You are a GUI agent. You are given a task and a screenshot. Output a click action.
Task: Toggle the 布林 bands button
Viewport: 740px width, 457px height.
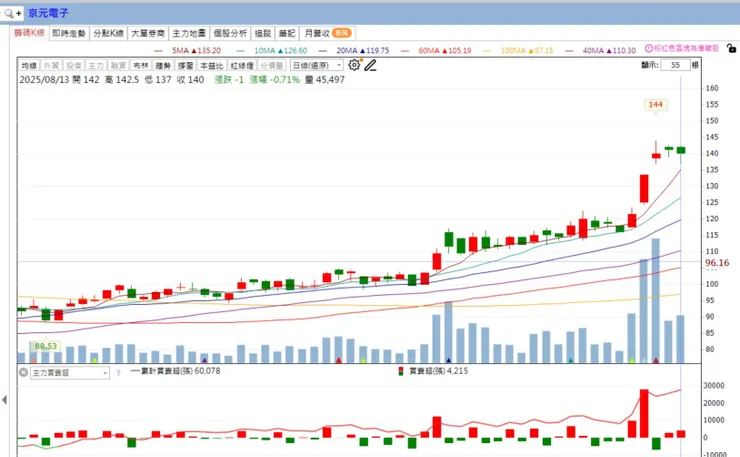(x=141, y=65)
